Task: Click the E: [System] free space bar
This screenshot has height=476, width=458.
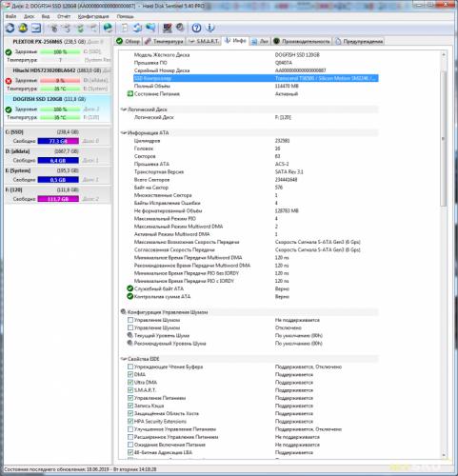Action: 58,180
